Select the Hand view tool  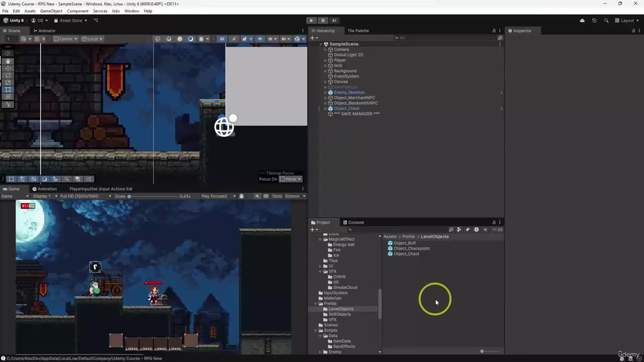coord(8,61)
